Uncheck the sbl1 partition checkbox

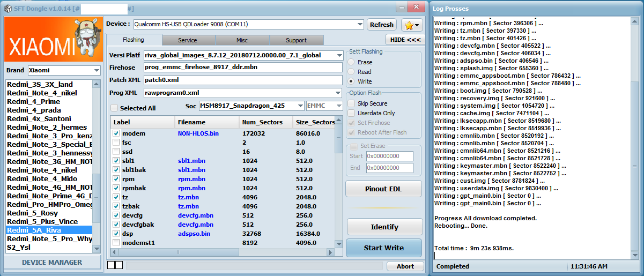click(116, 160)
